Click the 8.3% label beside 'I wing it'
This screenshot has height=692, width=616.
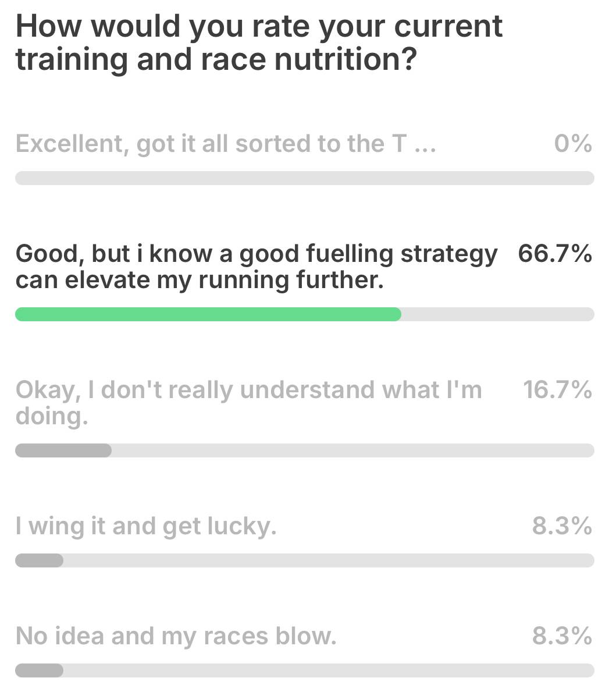click(x=562, y=526)
